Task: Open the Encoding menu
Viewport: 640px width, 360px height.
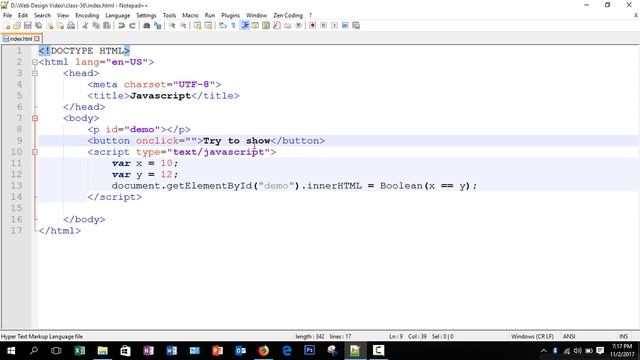Action: point(87,16)
